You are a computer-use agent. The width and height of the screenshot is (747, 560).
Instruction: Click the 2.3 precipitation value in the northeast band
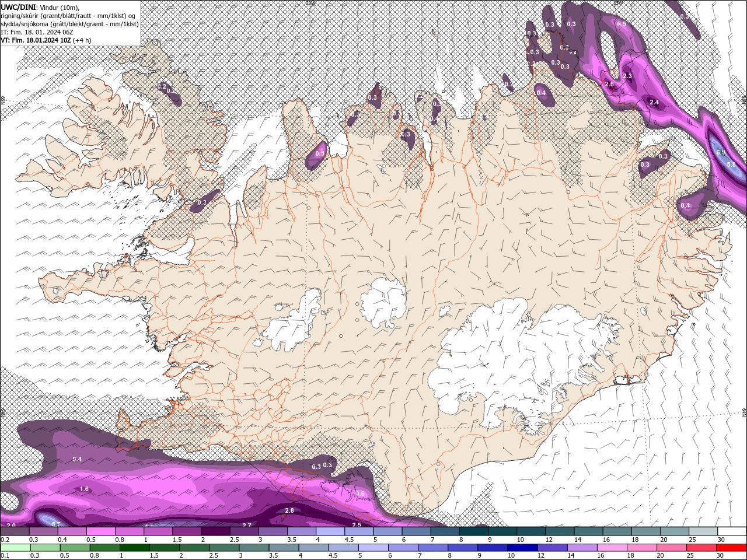point(628,76)
